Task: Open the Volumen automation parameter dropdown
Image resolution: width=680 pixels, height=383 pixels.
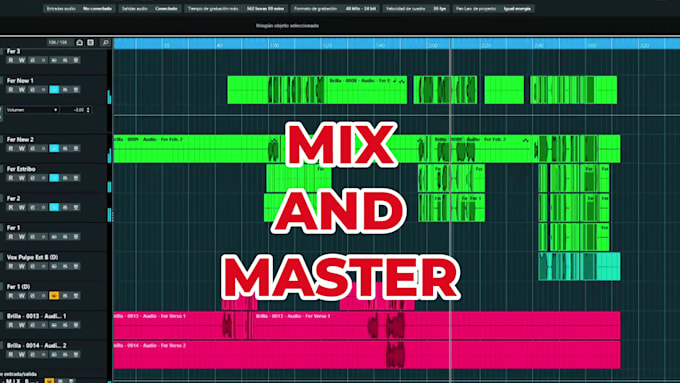Action: (x=32, y=110)
